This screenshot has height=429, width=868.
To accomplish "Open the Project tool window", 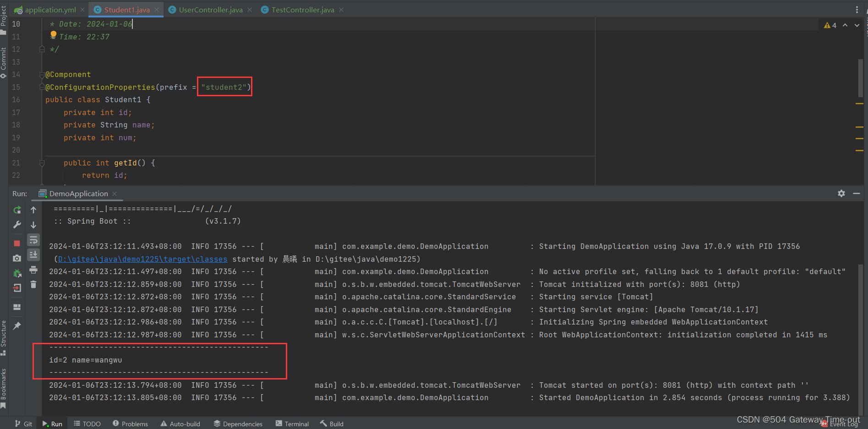I will coord(4,20).
